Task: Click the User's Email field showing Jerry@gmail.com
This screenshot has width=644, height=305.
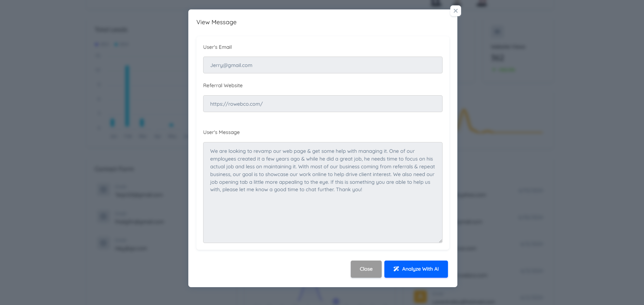Action: pos(323,65)
